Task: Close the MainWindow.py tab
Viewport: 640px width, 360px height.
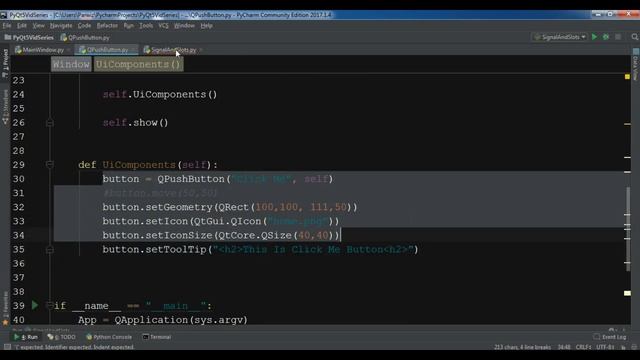Action: pyautogui.click(x=69, y=50)
